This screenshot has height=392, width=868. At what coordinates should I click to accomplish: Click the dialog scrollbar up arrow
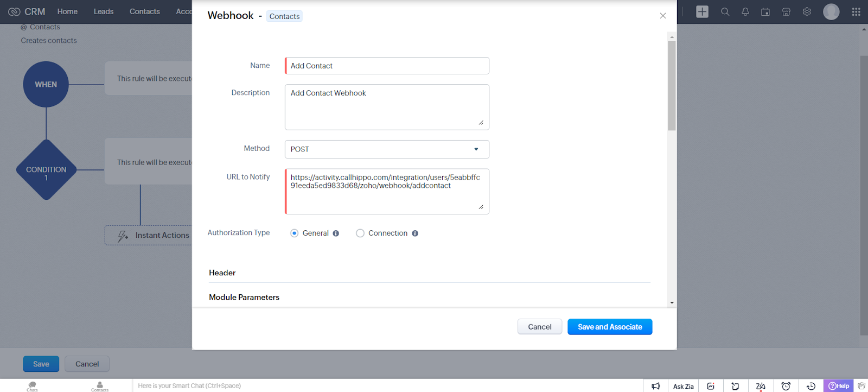point(672,37)
